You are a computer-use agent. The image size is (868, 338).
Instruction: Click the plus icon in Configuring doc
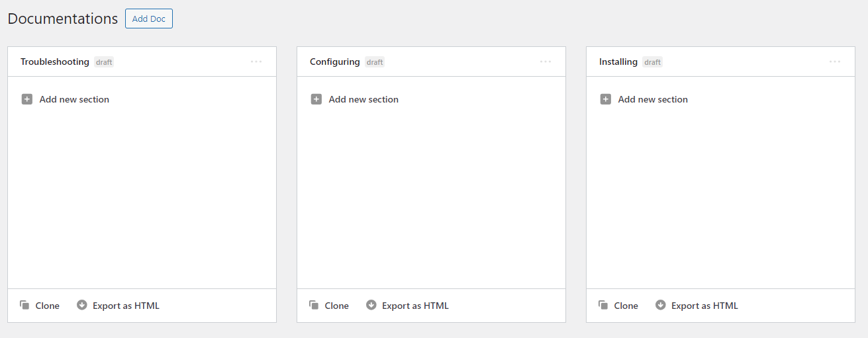(316, 99)
